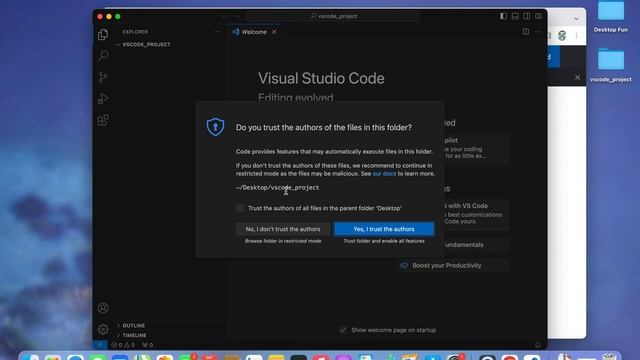The width and height of the screenshot is (640, 360).
Task: Click the ~/Desktop/vscode_project path text
Action: coord(278,187)
